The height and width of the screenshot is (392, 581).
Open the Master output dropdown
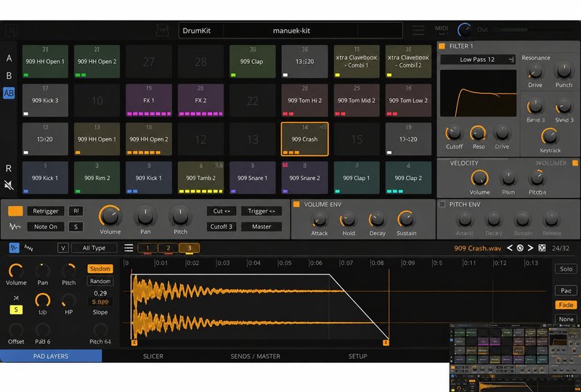coord(261,226)
